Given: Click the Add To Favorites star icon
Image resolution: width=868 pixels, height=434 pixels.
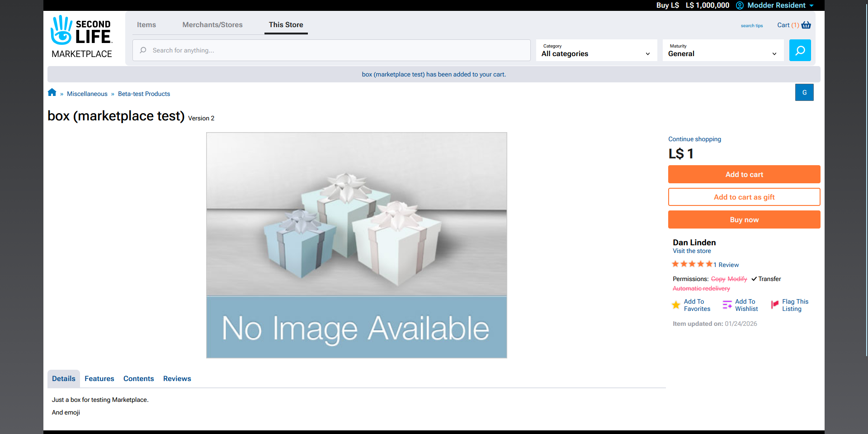Looking at the screenshot, I should click(676, 305).
